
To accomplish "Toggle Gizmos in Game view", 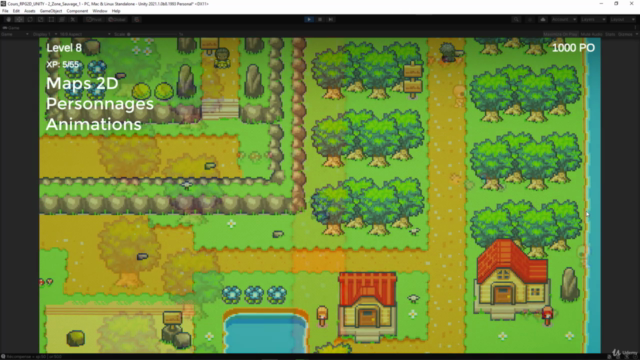I will (624, 34).
